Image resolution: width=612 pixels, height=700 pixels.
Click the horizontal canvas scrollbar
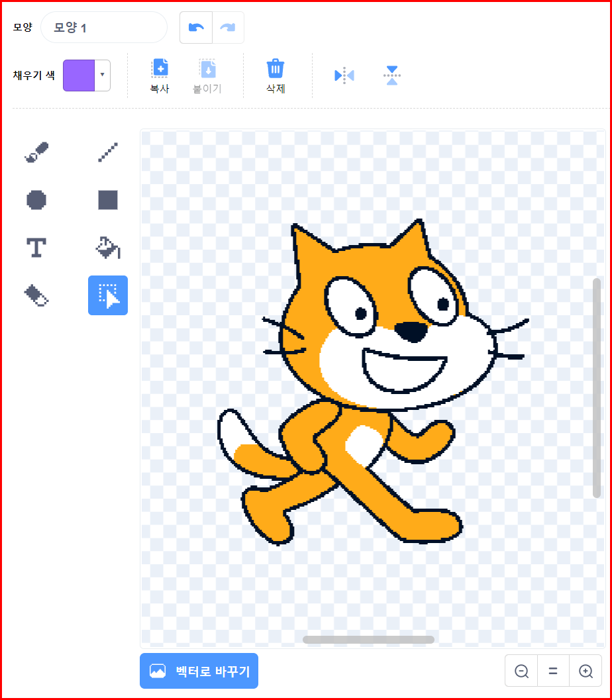pos(368,639)
